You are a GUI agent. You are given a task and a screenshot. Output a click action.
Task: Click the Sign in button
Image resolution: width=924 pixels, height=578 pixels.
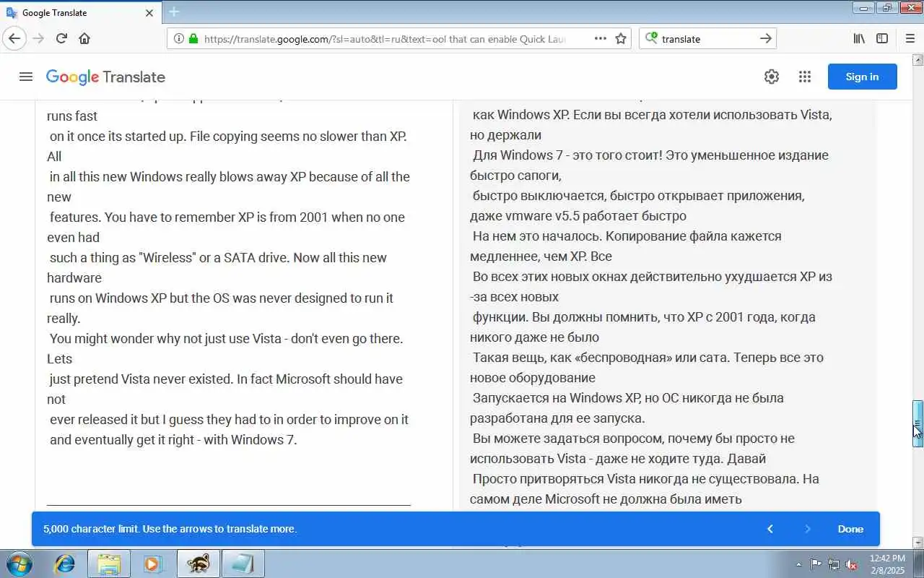click(862, 77)
